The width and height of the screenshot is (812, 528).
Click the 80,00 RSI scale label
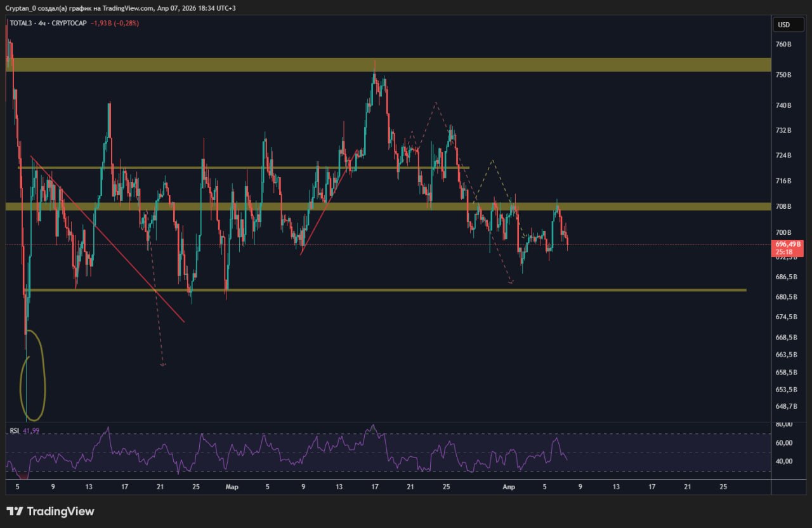[x=783, y=424]
